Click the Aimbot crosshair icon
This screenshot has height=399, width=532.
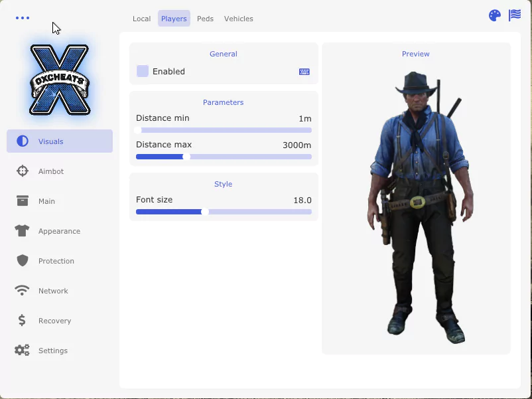pyautogui.click(x=23, y=171)
